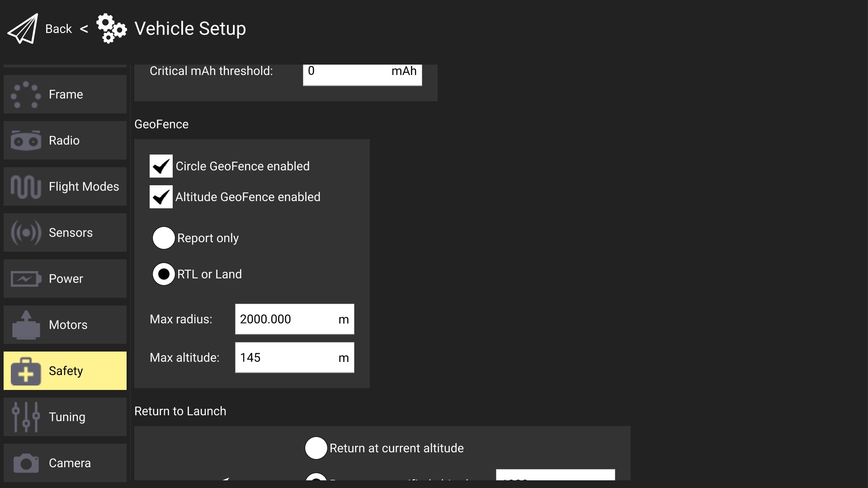Click the Vehicle Setup title text

[x=190, y=28]
